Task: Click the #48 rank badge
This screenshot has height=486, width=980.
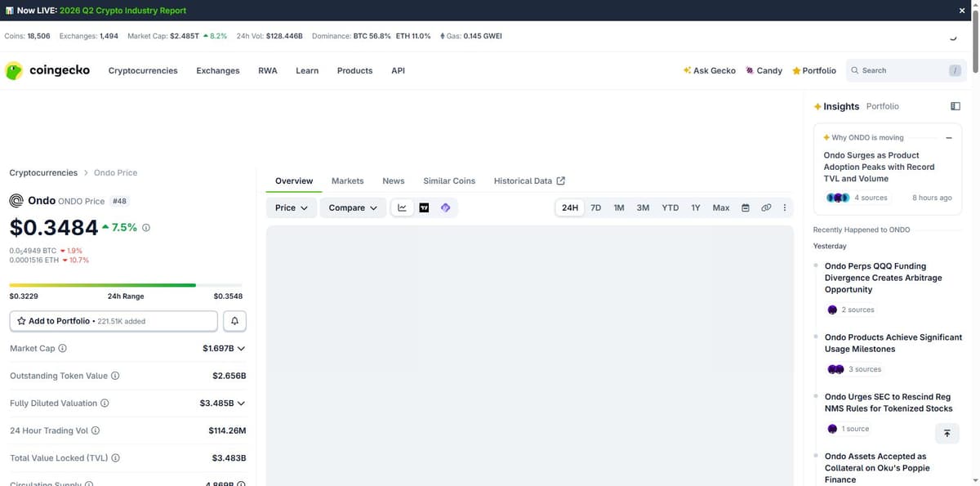Action: 119,201
